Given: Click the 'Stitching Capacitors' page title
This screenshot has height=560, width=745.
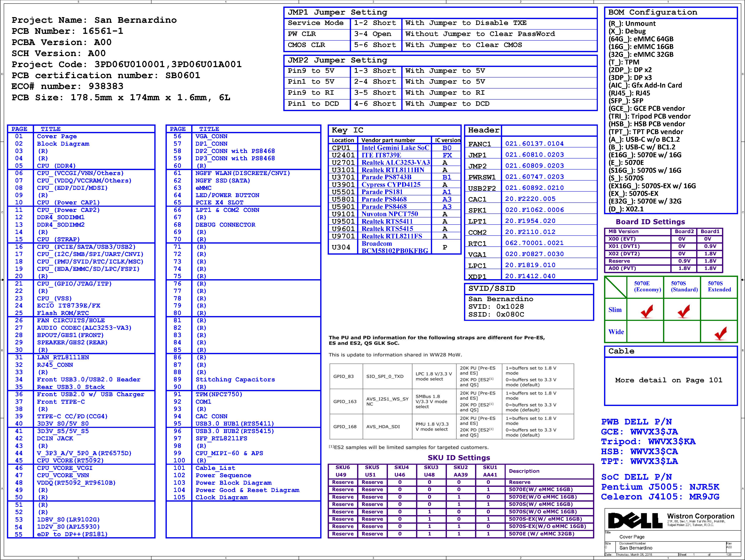Looking at the screenshot, I should pos(235,380).
